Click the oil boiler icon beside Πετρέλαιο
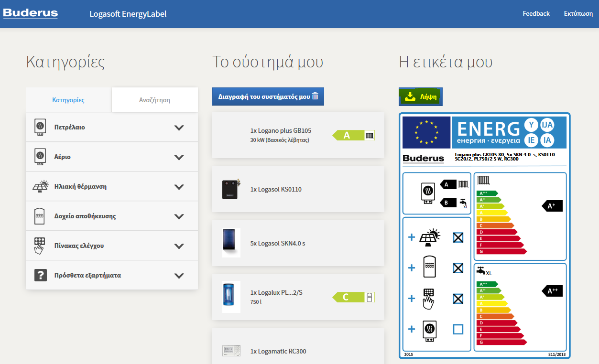The height and width of the screenshot is (364, 599). [x=40, y=128]
